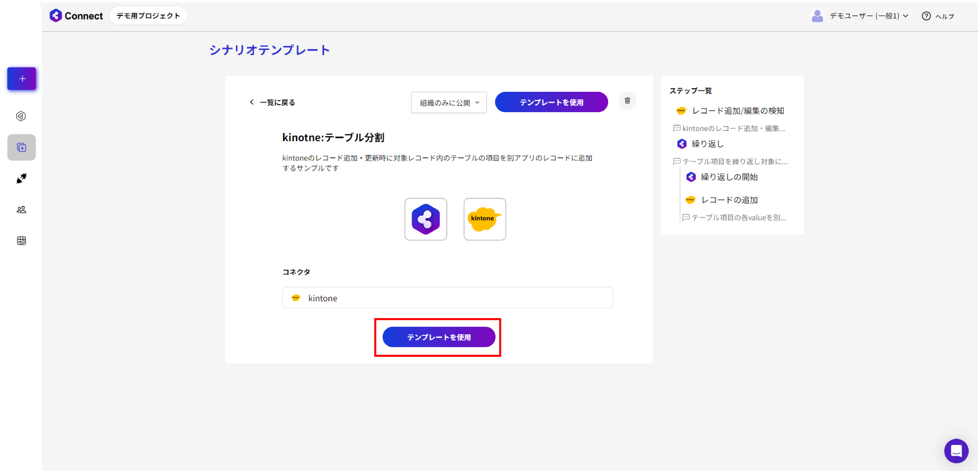Image resolution: width=980 pixels, height=473 pixels.
Task: Click the template description paragraph
Action: (438, 163)
